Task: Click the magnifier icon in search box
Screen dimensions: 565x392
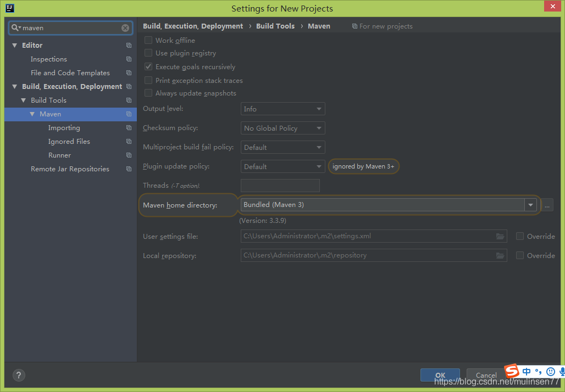Action: [15, 27]
